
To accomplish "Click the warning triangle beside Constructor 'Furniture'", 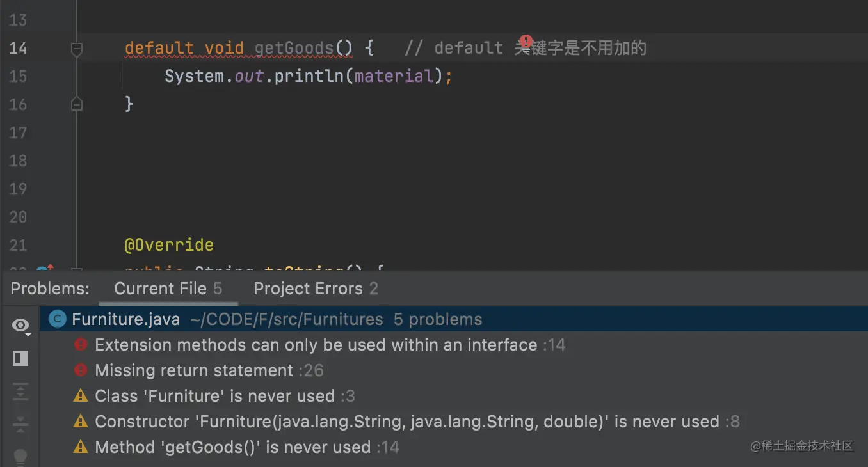I will point(81,422).
